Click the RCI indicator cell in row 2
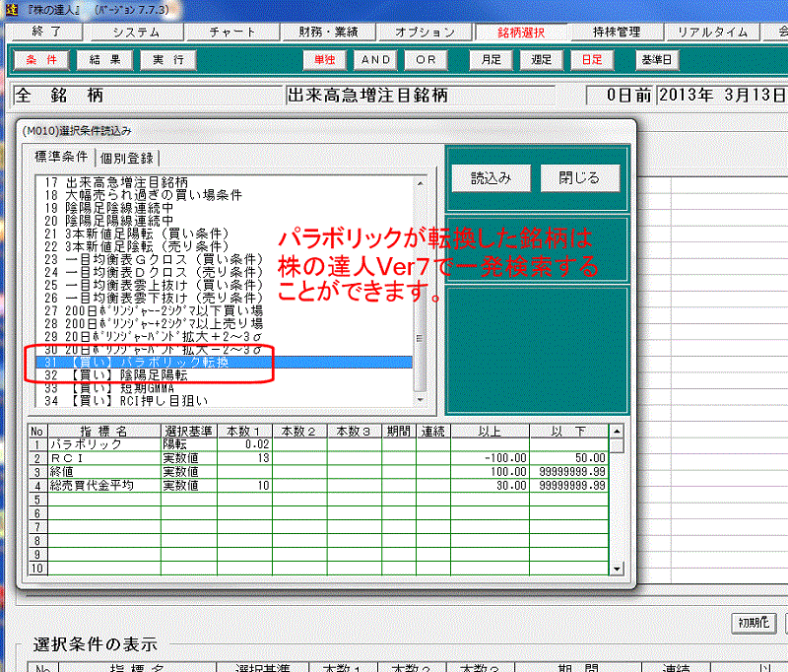788x672 pixels. pyautogui.click(x=104, y=458)
